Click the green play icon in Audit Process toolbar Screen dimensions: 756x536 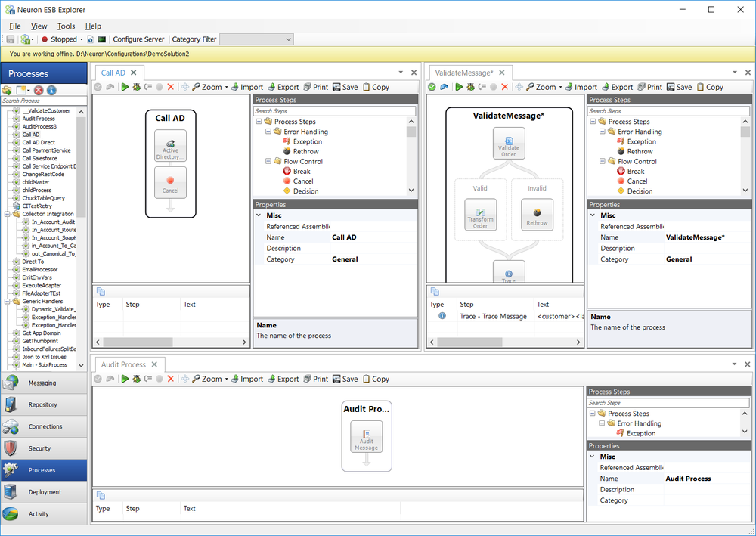tap(125, 379)
